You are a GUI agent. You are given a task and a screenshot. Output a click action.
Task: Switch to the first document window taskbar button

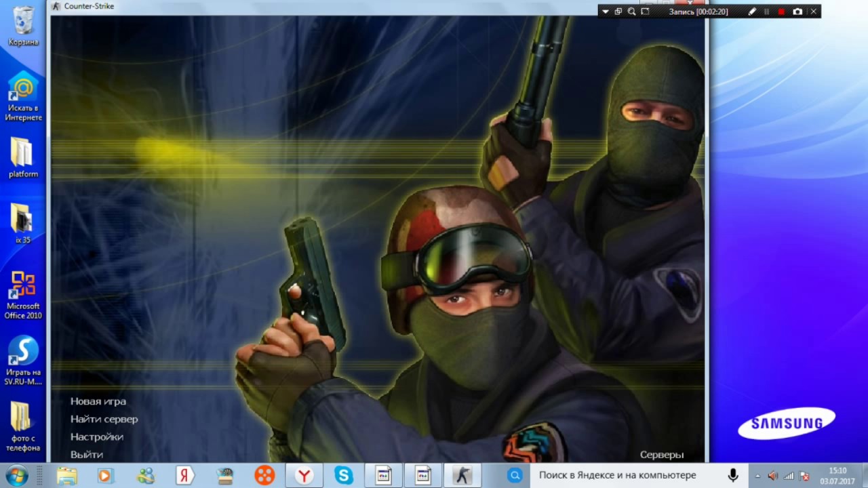tap(384, 475)
